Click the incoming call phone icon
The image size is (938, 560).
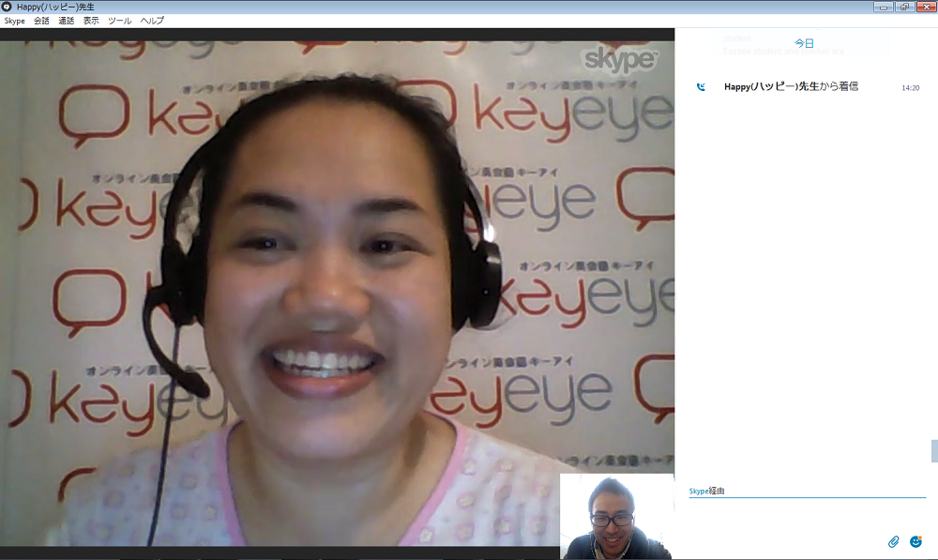tap(701, 86)
